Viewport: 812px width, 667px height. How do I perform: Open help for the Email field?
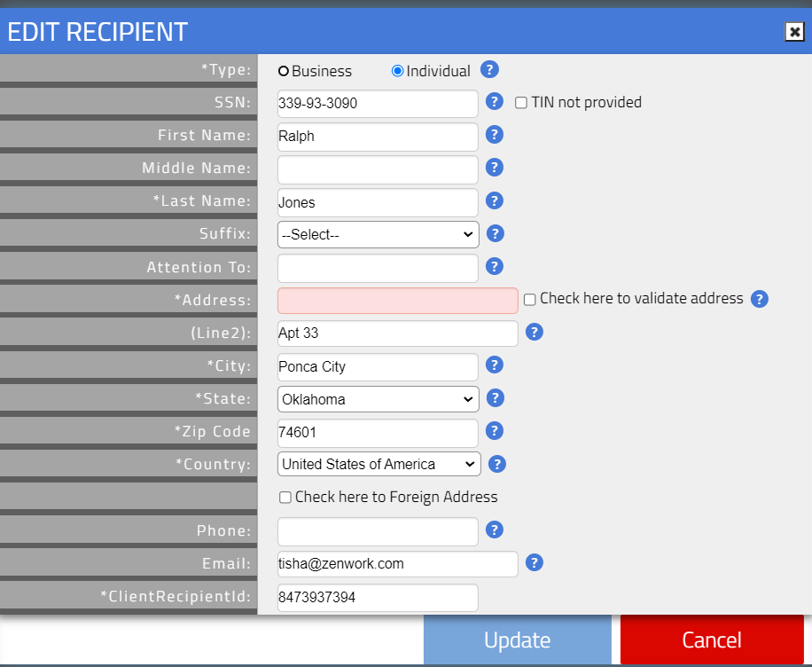534,562
